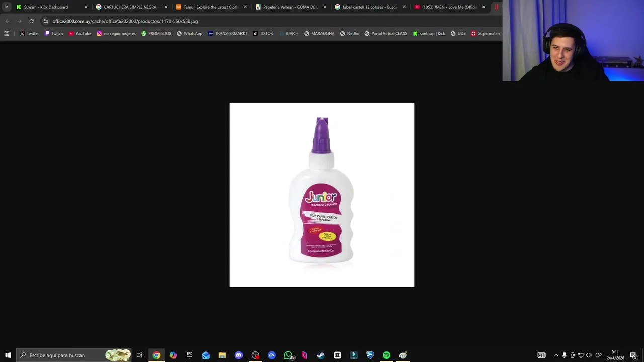Open Copilot from the taskbar
Screen dimensions: 644x362
(x=173, y=355)
